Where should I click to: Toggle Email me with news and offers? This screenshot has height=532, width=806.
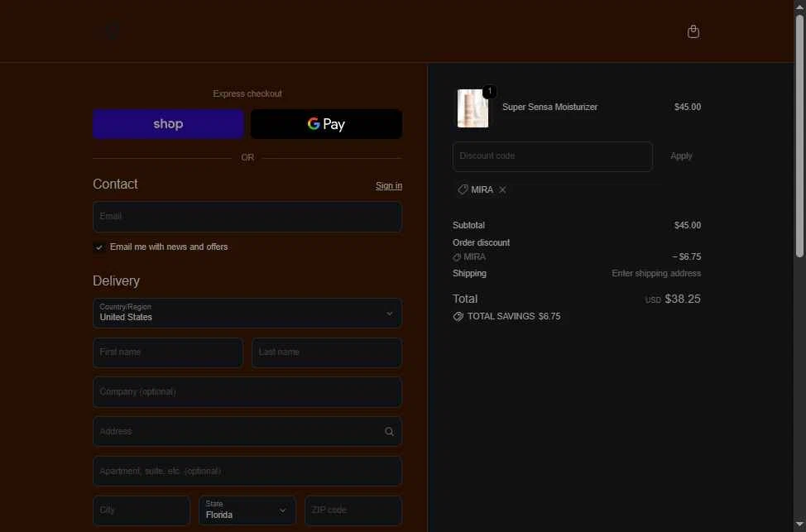tap(98, 247)
